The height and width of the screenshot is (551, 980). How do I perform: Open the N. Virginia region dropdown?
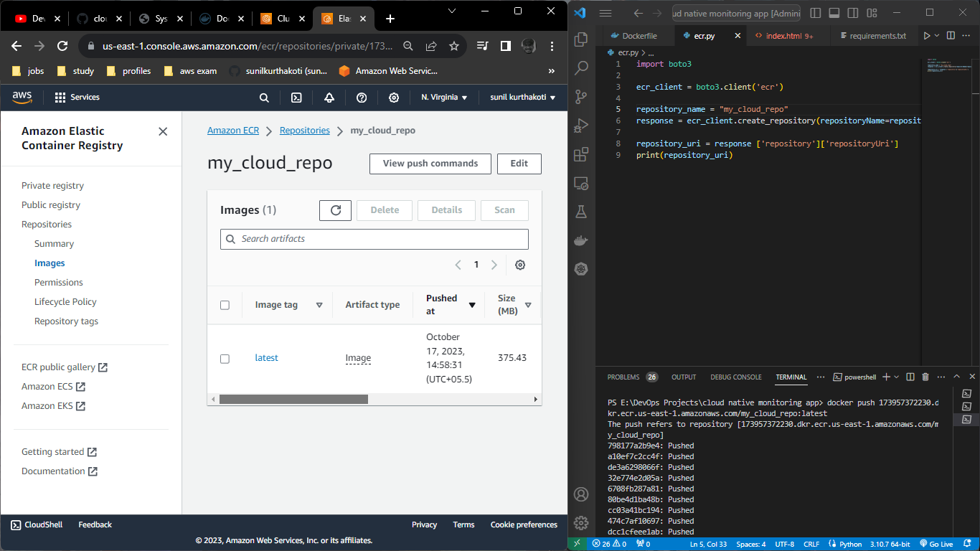point(444,97)
